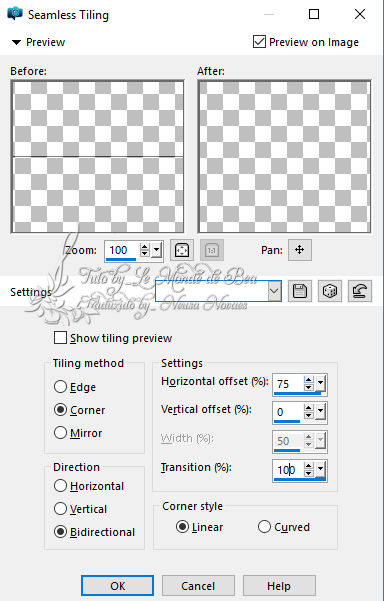Click the Zoom spinner arrows
The height and width of the screenshot is (601, 384).
(144, 251)
